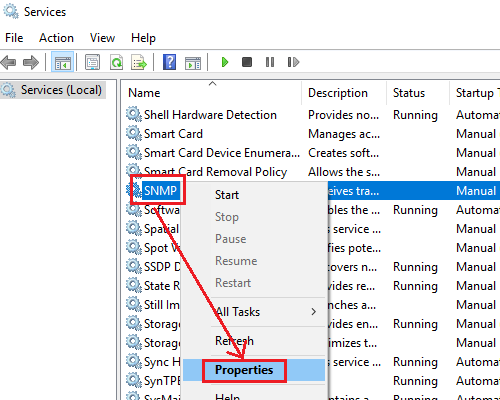Open the Properties toolbar icon

click(92, 62)
